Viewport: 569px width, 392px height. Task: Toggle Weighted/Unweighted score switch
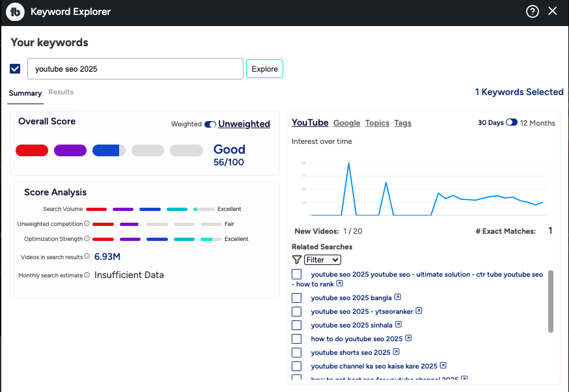pyautogui.click(x=210, y=124)
